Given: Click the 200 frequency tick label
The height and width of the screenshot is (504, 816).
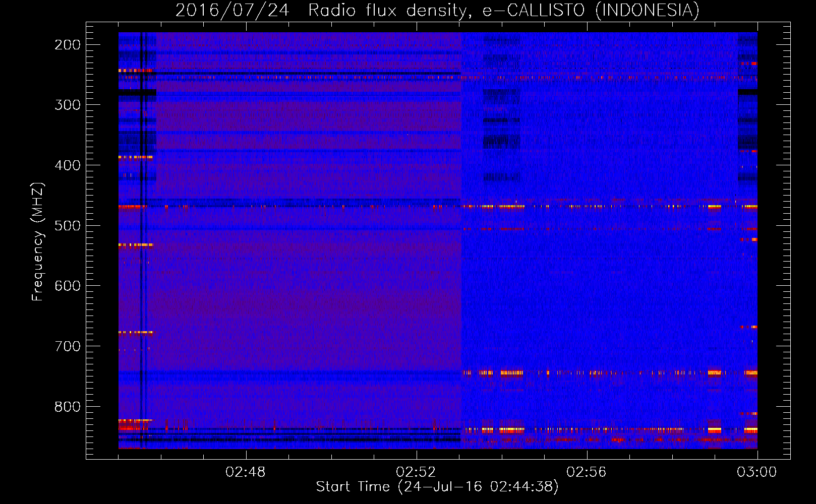Looking at the screenshot, I should (68, 45).
